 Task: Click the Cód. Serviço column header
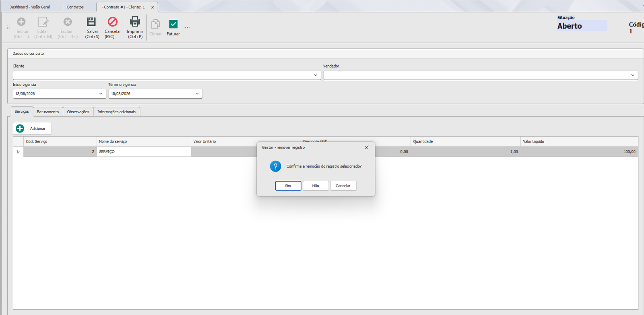pyautogui.click(x=60, y=141)
